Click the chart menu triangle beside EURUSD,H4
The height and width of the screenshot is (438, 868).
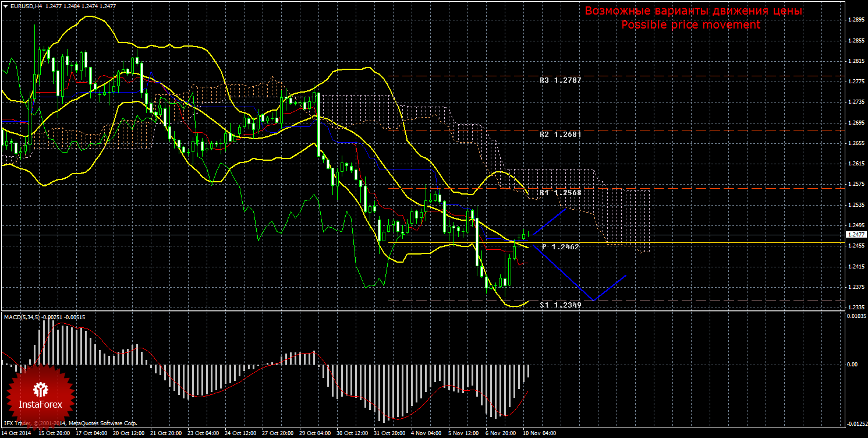[x=5, y=6]
